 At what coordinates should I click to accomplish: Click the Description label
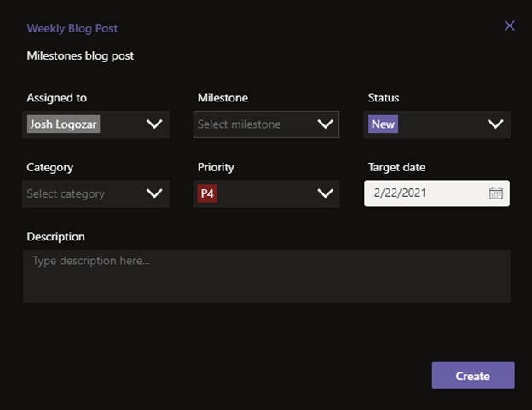coord(55,237)
